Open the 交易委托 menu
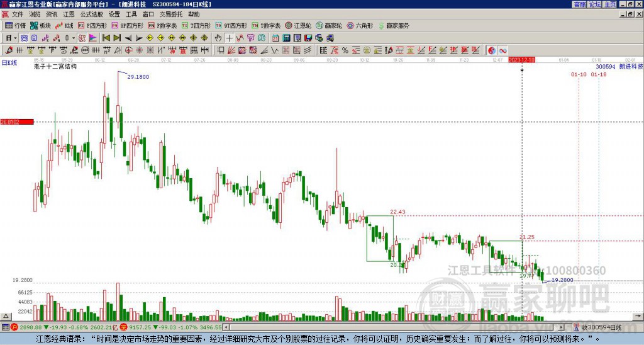 pos(171,14)
